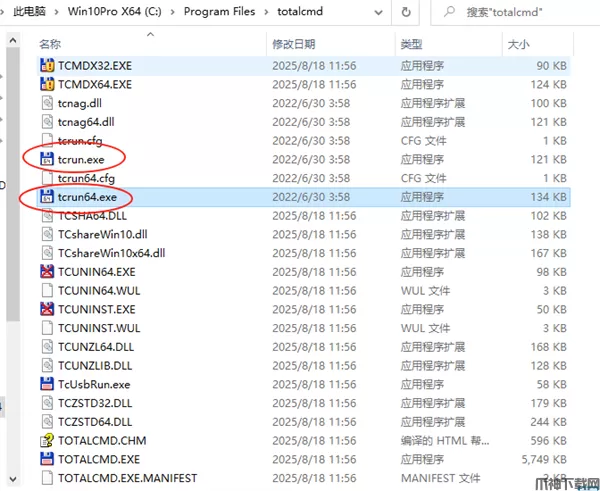
Task: Sort files by the 大小 column
Action: [x=518, y=44]
